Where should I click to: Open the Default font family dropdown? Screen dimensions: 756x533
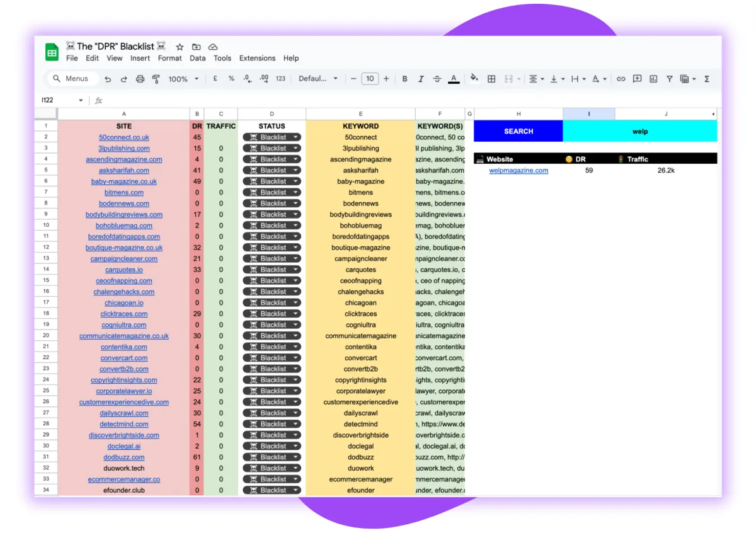tap(318, 79)
